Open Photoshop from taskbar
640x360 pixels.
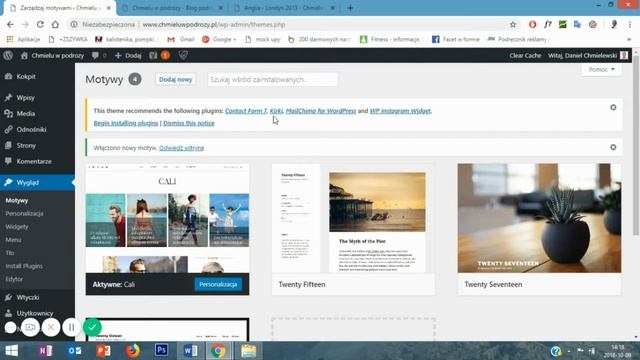161,351
